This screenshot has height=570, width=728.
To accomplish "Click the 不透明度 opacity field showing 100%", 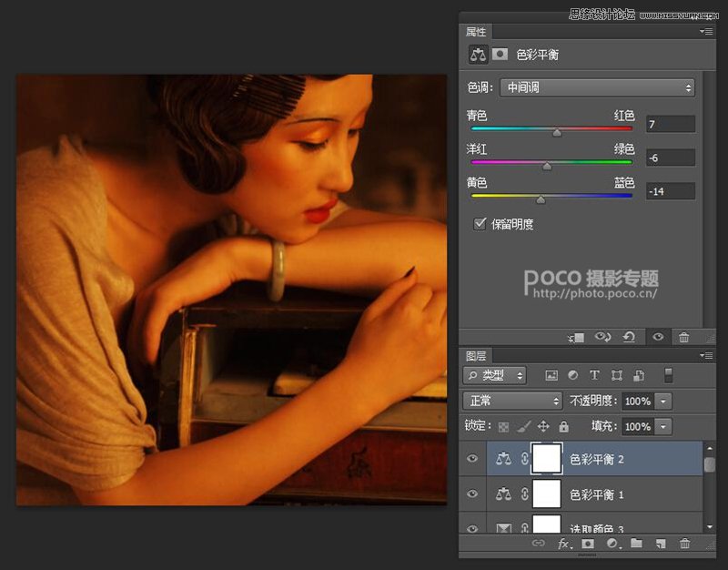I will (x=638, y=401).
